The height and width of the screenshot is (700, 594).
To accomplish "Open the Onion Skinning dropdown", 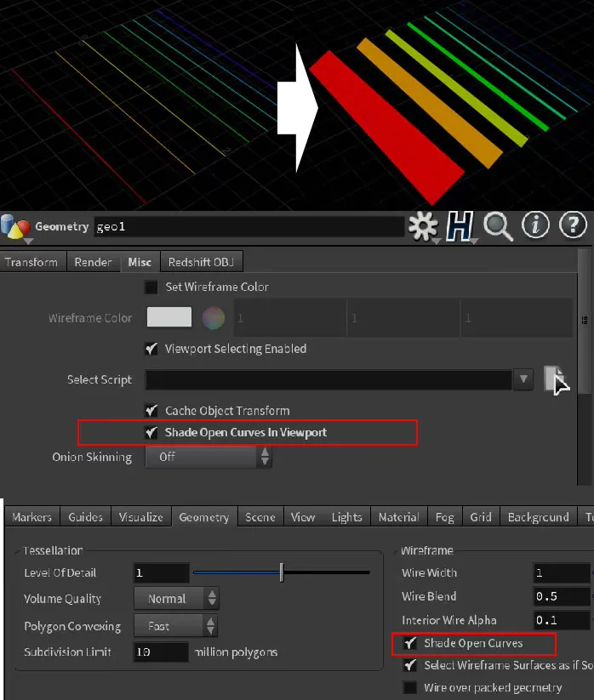I will pyautogui.click(x=208, y=457).
